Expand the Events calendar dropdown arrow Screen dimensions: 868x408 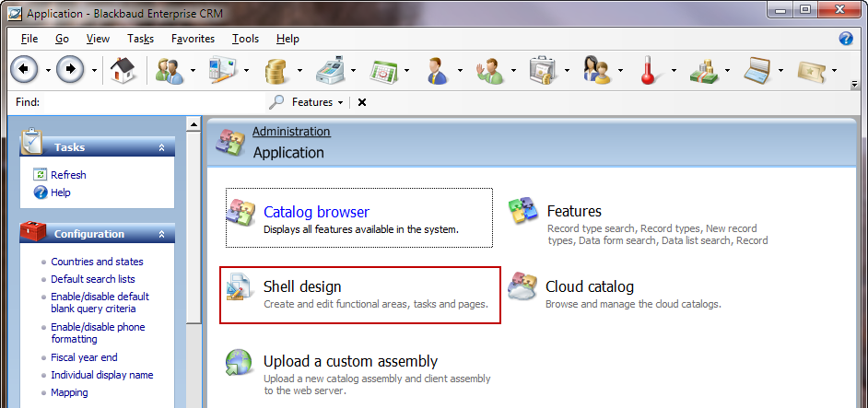tap(406, 70)
